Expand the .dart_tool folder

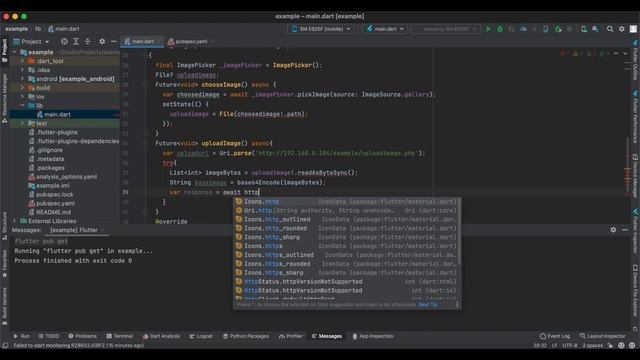[x=22, y=61]
